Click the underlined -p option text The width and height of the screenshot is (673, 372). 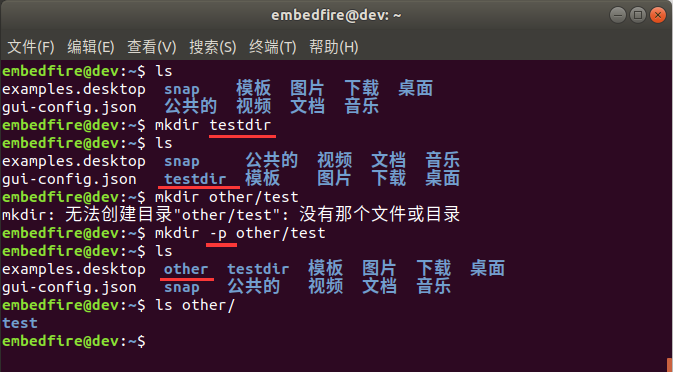pos(218,233)
